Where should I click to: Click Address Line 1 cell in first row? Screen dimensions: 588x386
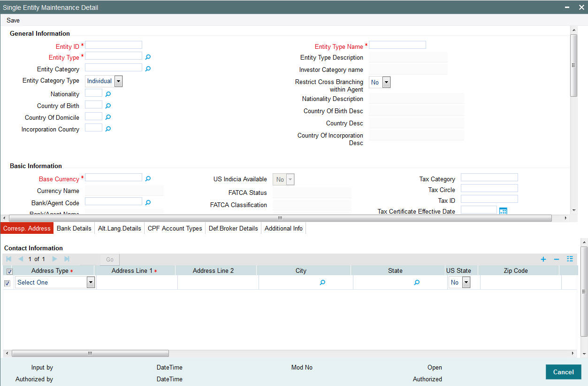tap(137, 282)
